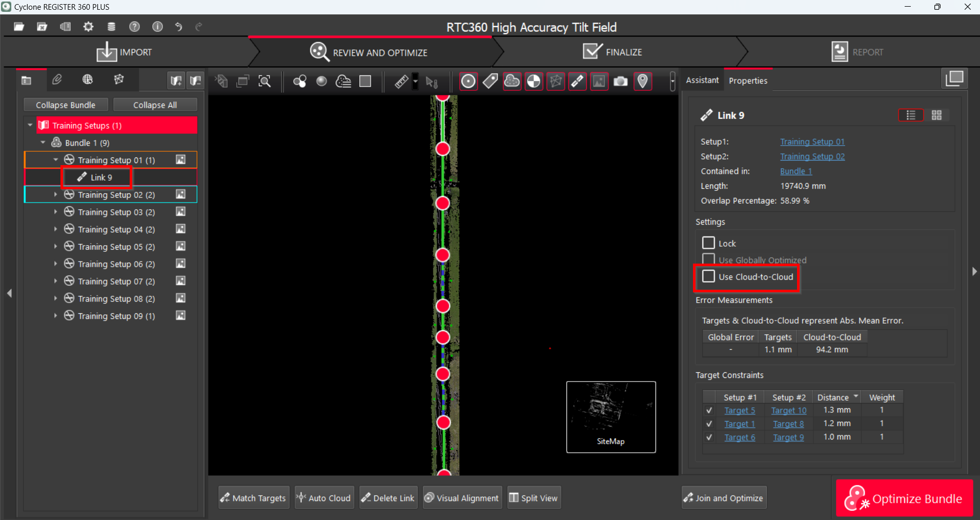Image resolution: width=980 pixels, height=520 pixels.
Task: Click the zoom-to-fit magnifier icon
Action: (264, 82)
